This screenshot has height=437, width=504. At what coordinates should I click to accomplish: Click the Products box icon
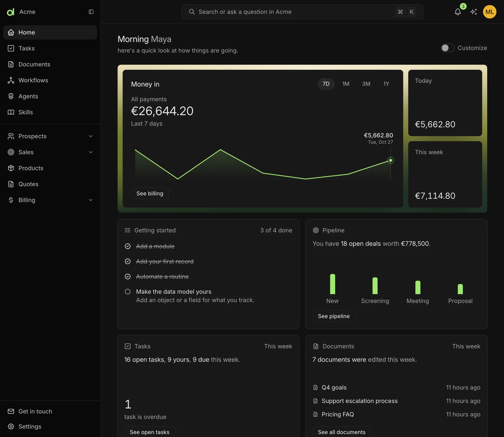[x=11, y=168]
